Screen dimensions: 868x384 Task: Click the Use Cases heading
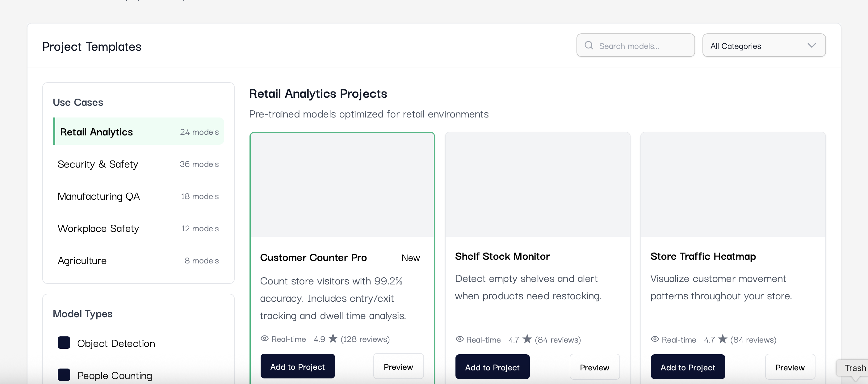click(x=78, y=102)
